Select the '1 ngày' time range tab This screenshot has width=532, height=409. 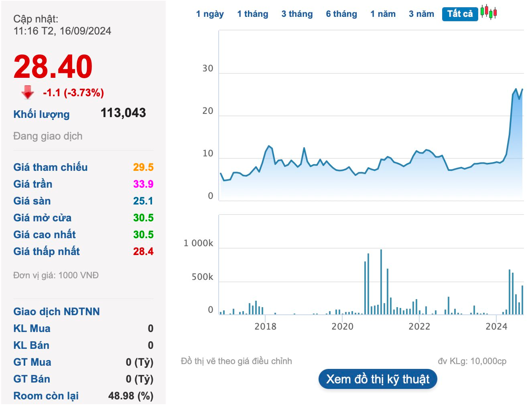tap(210, 14)
